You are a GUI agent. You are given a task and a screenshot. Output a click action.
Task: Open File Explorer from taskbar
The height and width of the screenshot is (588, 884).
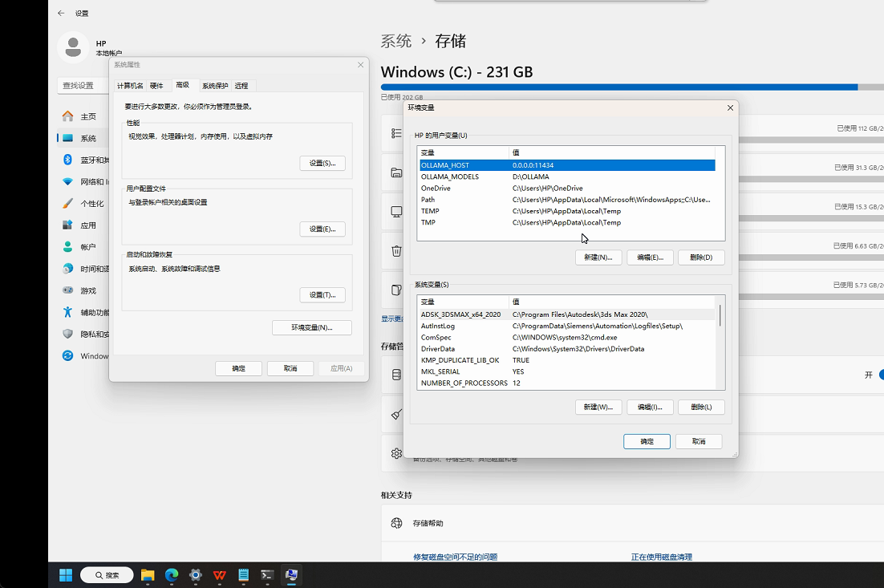(x=148, y=575)
